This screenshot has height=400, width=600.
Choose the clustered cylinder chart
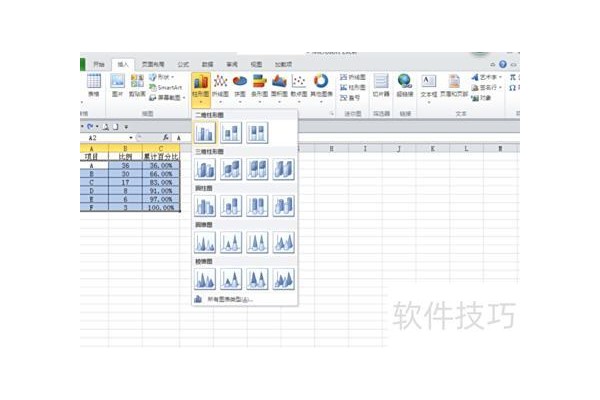(205, 206)
